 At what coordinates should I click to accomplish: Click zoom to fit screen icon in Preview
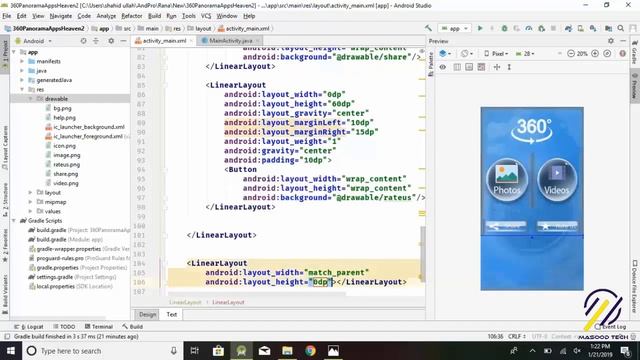pos(607,53)
